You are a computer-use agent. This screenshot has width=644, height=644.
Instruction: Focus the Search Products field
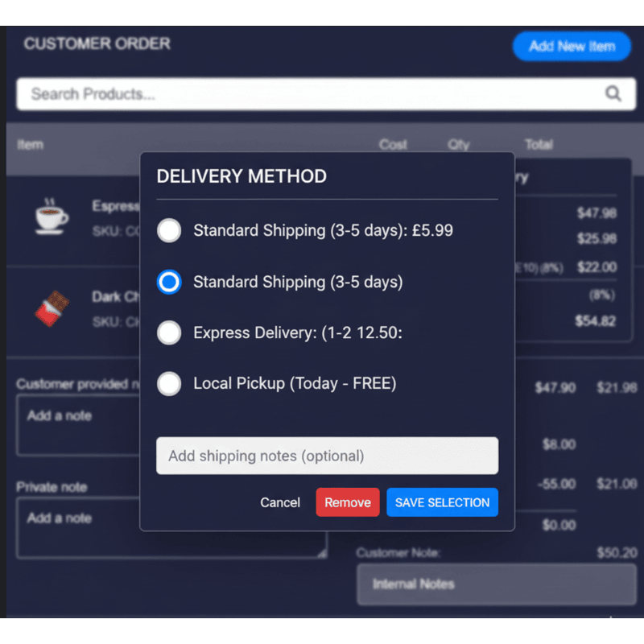coord(326,94)
